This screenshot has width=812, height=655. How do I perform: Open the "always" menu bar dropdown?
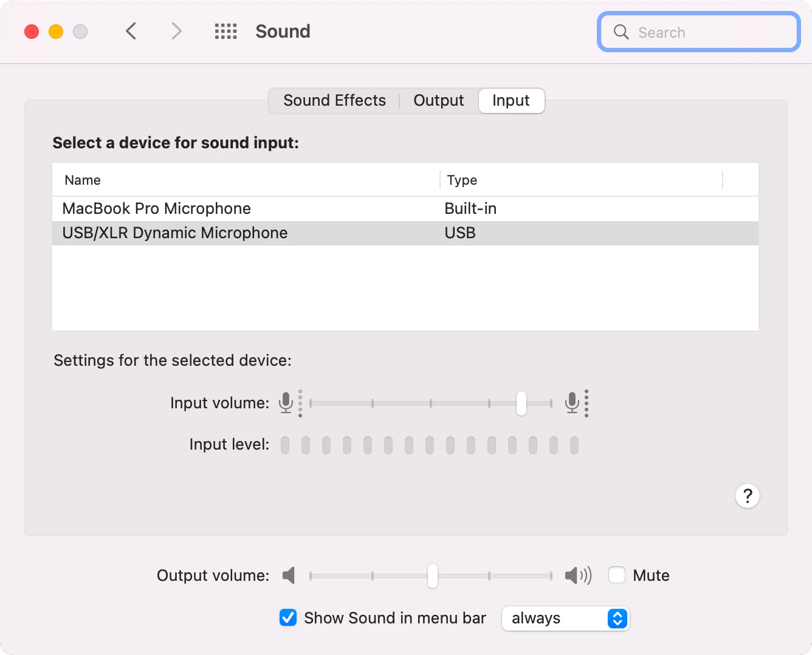point(565,619)
